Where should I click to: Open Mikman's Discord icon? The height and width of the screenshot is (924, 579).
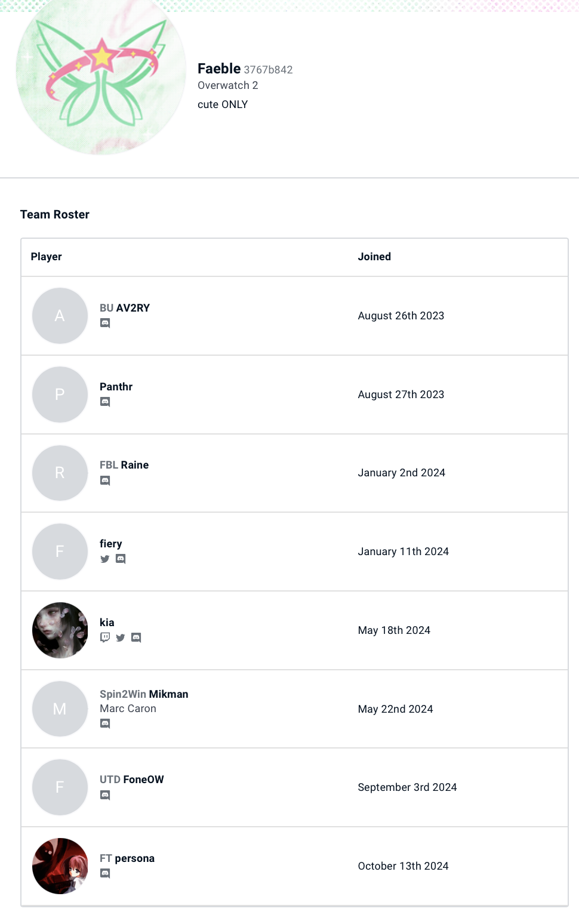[105, 723]
